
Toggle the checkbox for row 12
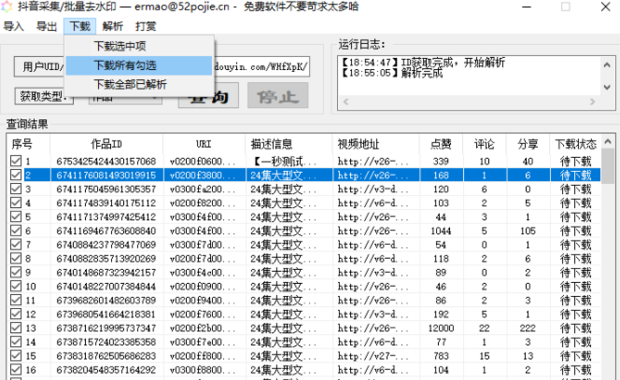(x=16, y=314)
